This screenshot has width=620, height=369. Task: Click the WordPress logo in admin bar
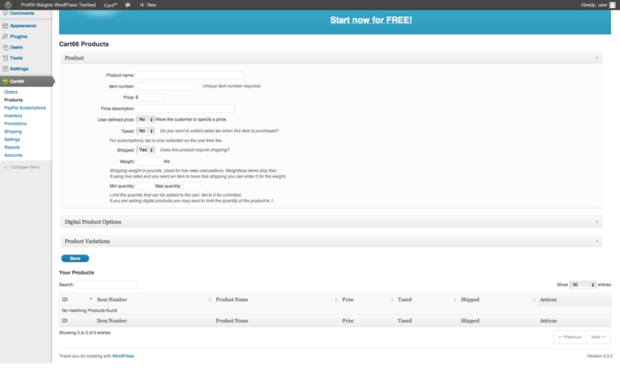click(x=8, y=5)
